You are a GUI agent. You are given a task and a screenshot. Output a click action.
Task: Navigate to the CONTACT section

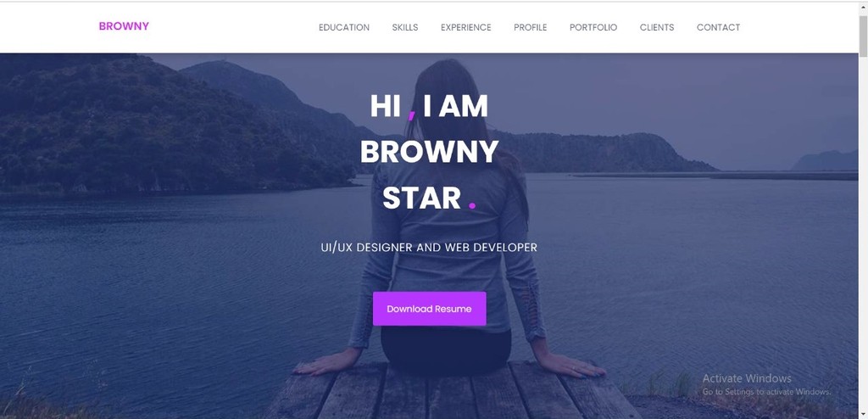click(718, 27)
